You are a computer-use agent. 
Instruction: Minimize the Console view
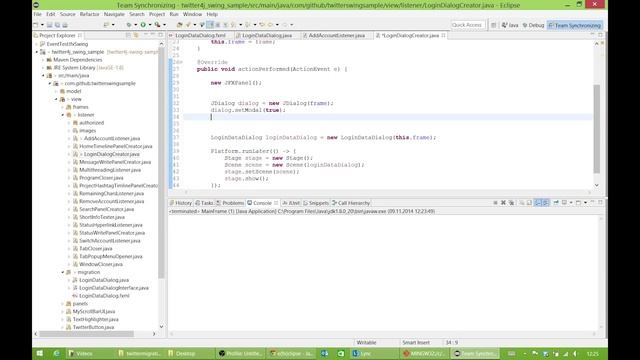coord(592,202)
